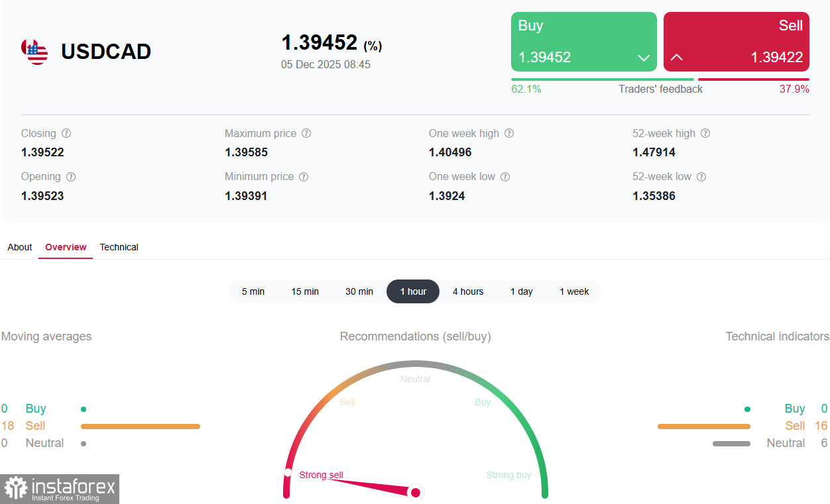Image resolution: width=830 pixels, height=504 pixels.
Task: Switch to the Technical tab
Action: tap(119, 247)
